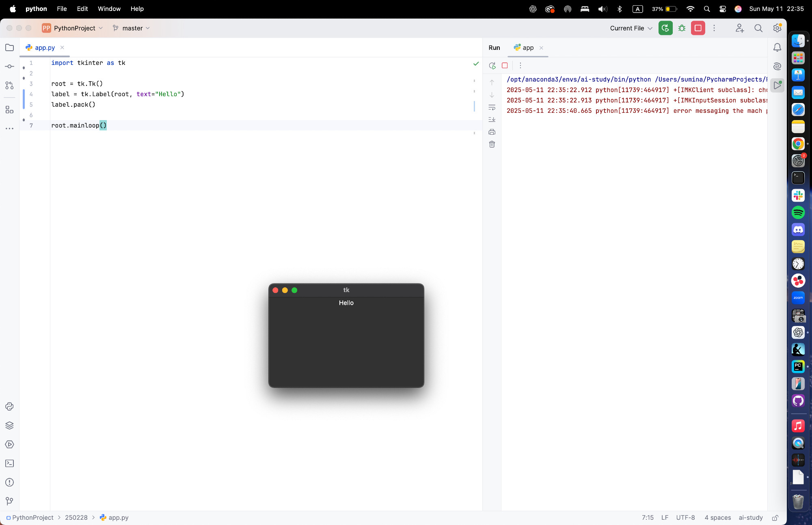The image size is (812, 525).
Task: Open the Python Console tool window
Action: coord(9,407)
